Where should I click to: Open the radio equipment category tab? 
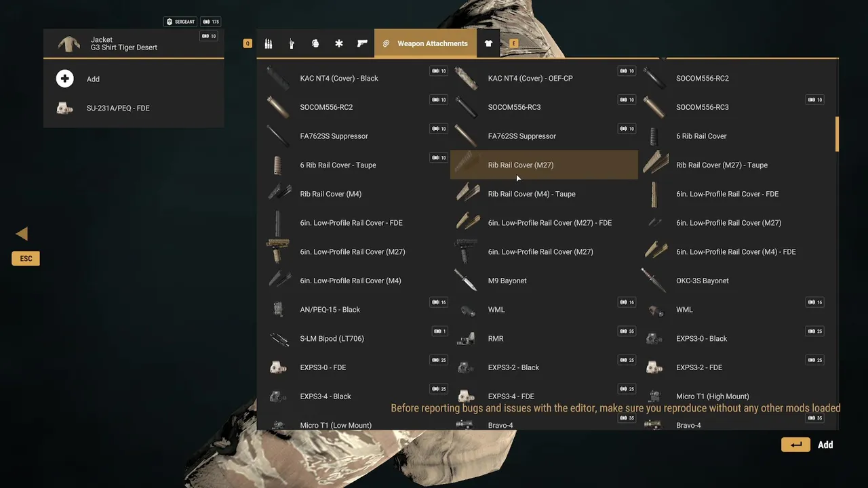point(292,43)
